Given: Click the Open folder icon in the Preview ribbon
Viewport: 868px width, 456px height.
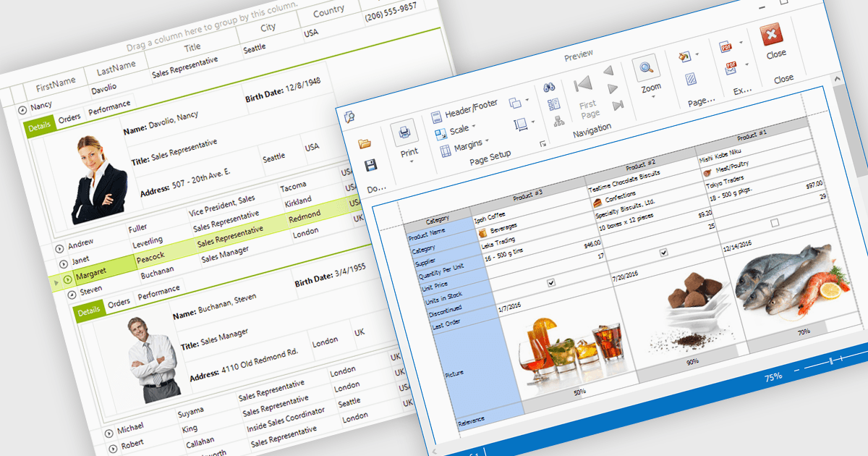Looking at the screenshot, I should (x=365, y=143).
